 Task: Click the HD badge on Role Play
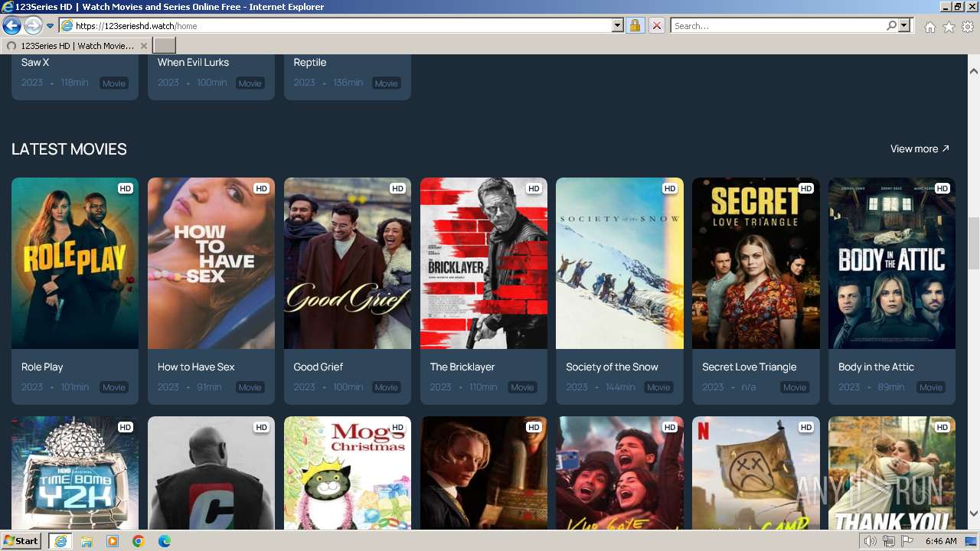(x=126, y=188)
